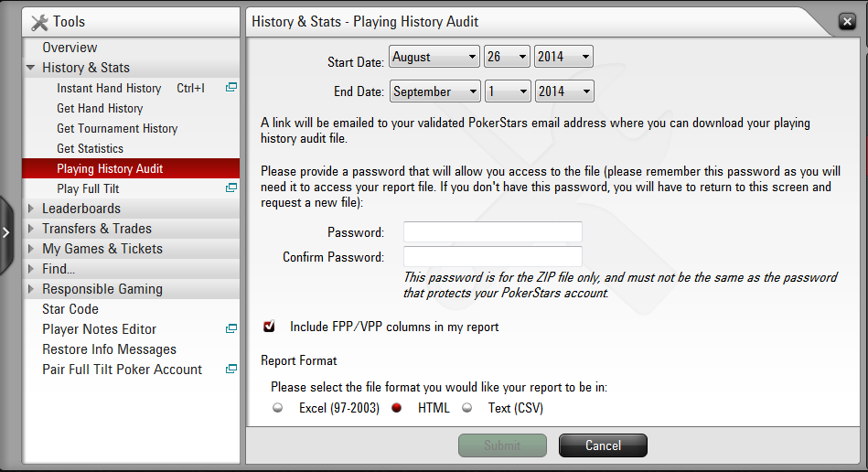The width and height of the screenshot is (868, 472).
Task: Open Get Tournament History menu item
Action: (x=117, y=128)
